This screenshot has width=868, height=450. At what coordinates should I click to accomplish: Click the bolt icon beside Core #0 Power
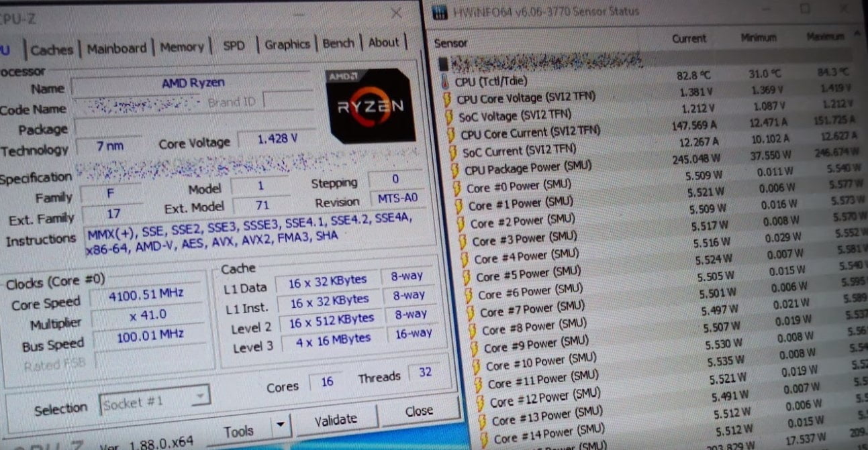pos(459,188)
